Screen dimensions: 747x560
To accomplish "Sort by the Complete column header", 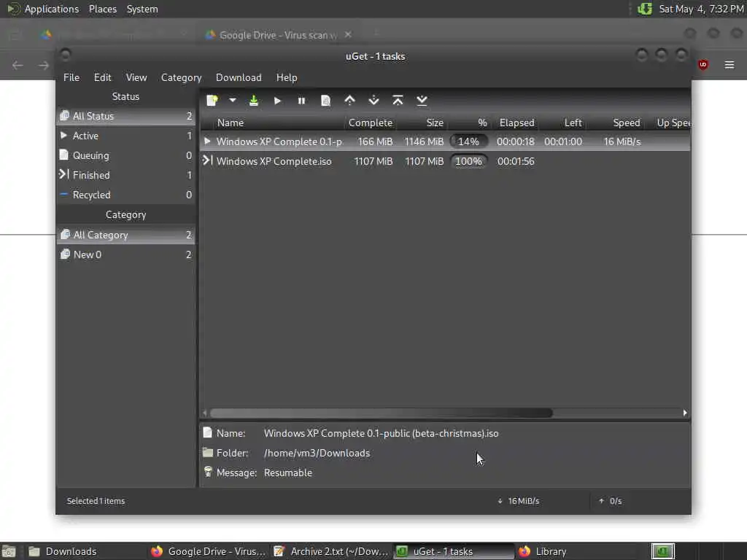I will coord(370,122).
